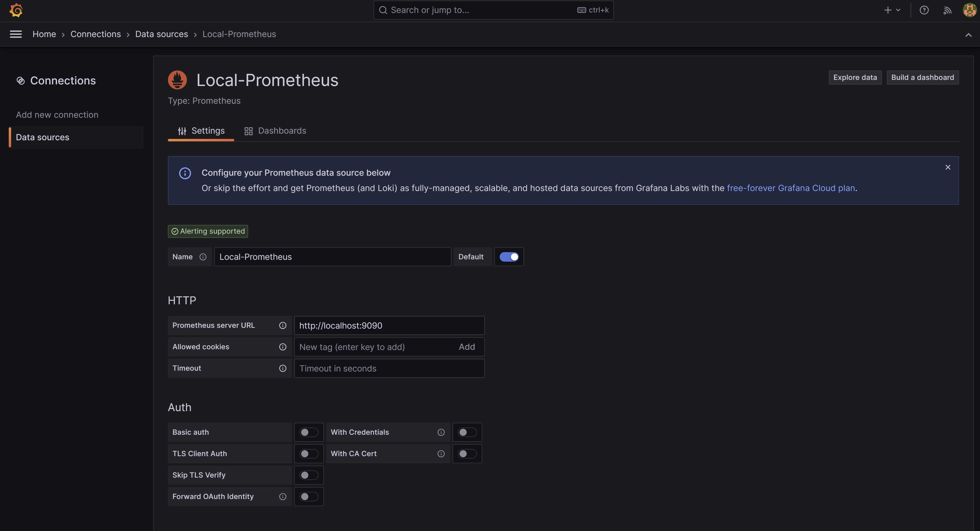
Task: Enable Skip TLS Verify toggle
Action: click(x=308, y=475)
